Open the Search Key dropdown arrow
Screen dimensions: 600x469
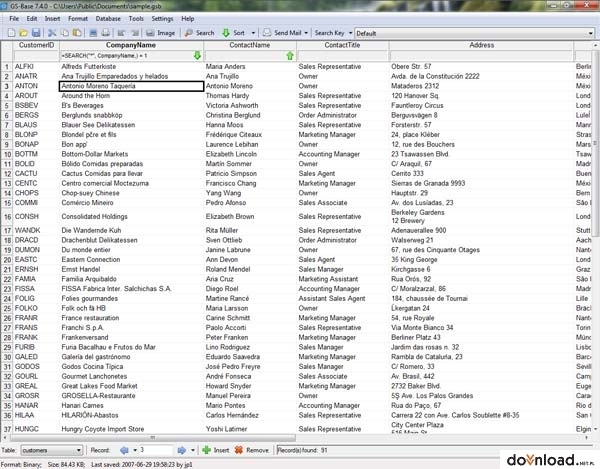tap(350, 33)
